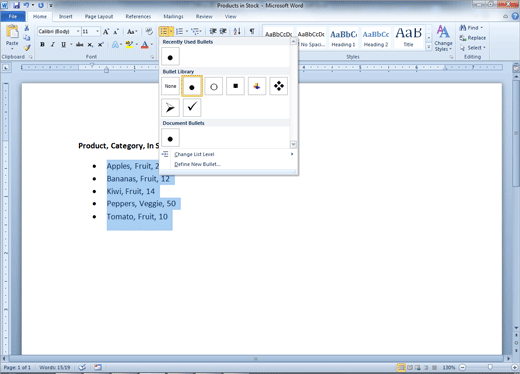Open Change Styles menu
520x374 pixels.
[x=443, y=38]
